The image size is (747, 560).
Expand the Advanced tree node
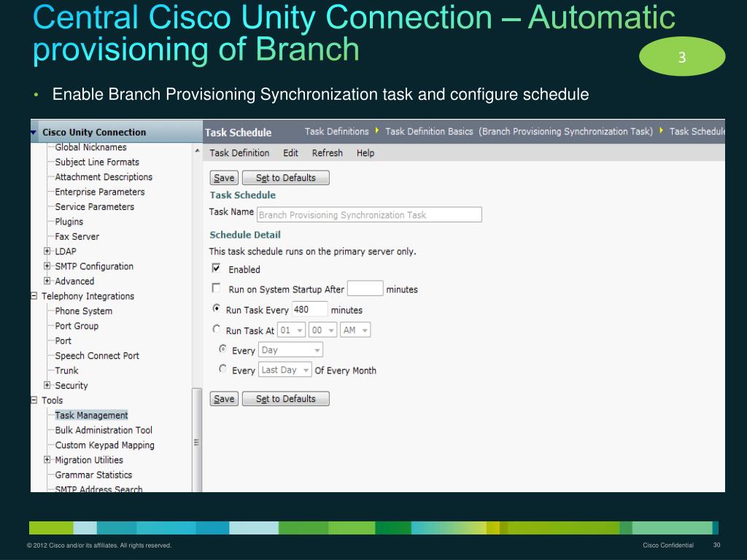47,281
